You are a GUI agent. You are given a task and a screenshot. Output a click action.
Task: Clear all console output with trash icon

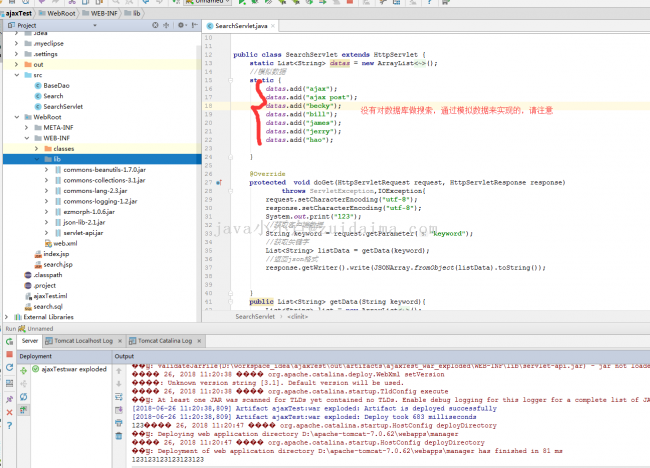click(x=119, y=436)
